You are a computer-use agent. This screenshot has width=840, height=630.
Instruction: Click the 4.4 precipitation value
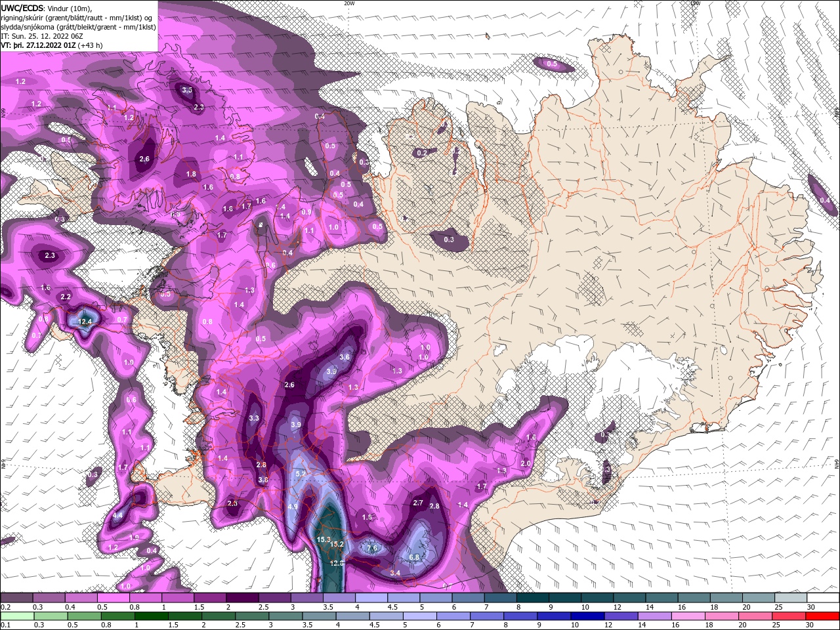(x=117, y=516)
